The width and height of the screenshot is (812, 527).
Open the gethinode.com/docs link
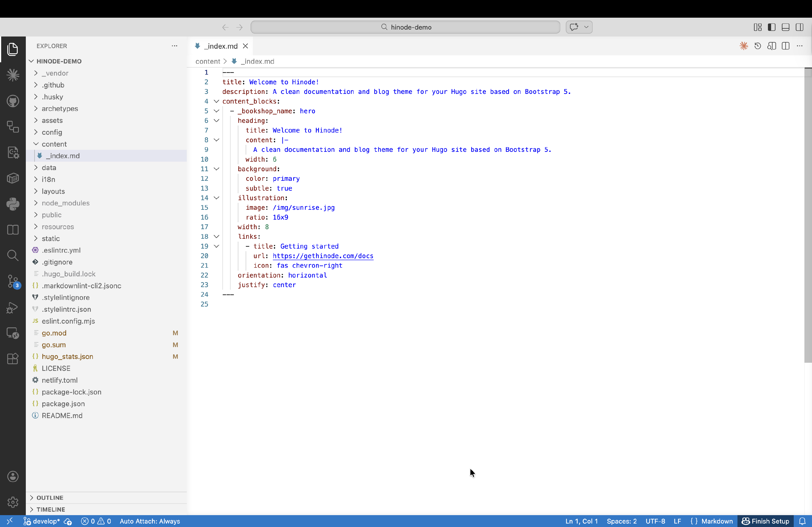323,256
